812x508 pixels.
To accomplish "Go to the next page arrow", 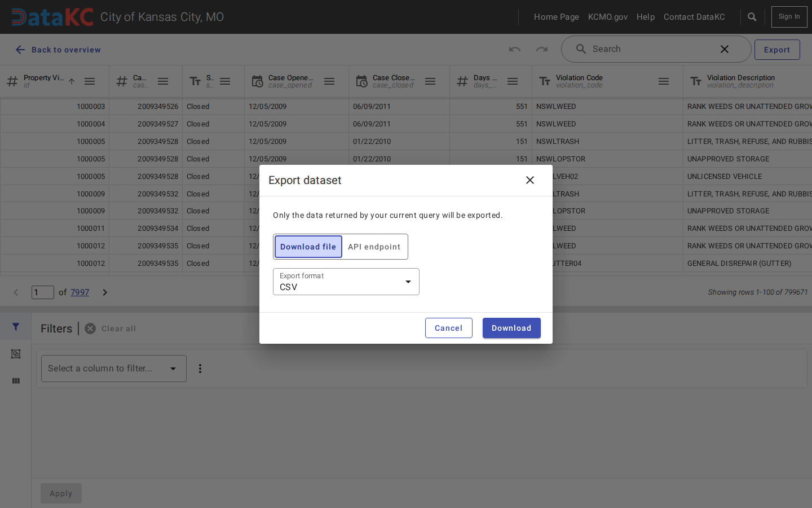I will tap(105, 292).
